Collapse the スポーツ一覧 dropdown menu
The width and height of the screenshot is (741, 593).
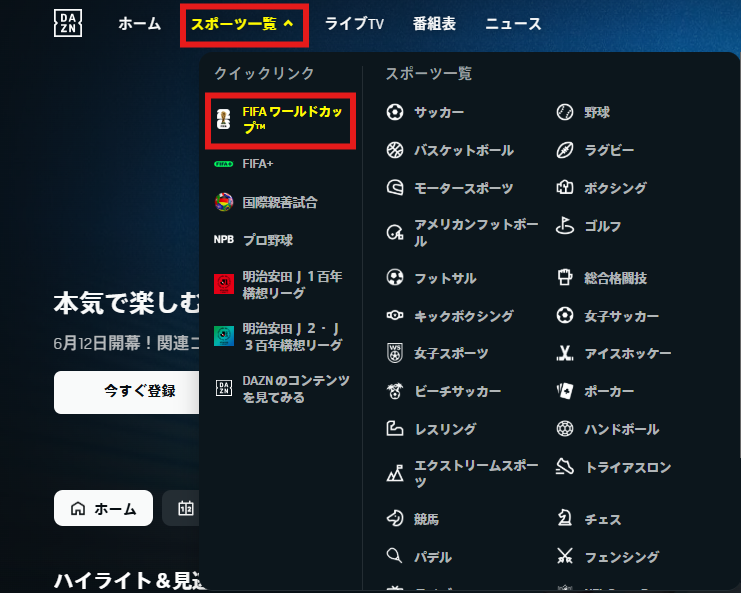point(242,24)
